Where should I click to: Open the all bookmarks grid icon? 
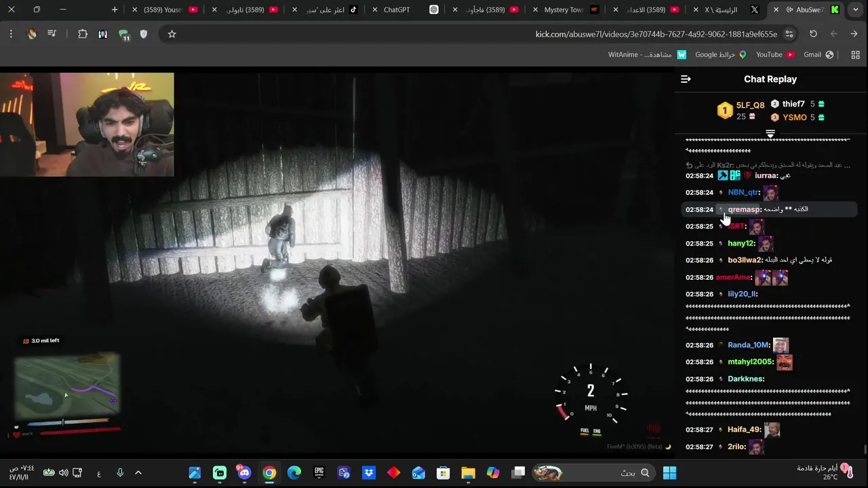coord(855,55)
